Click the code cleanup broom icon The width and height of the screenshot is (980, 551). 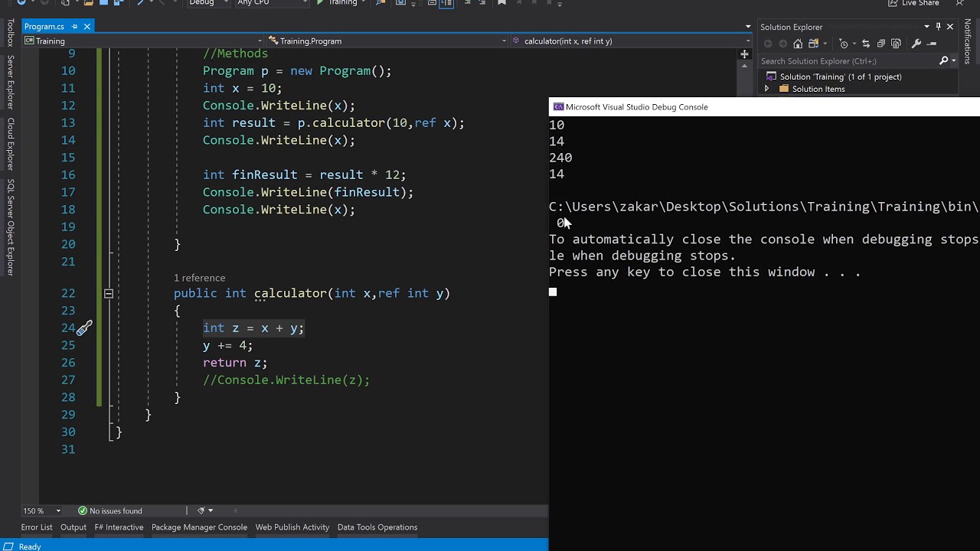pos(201,510)
